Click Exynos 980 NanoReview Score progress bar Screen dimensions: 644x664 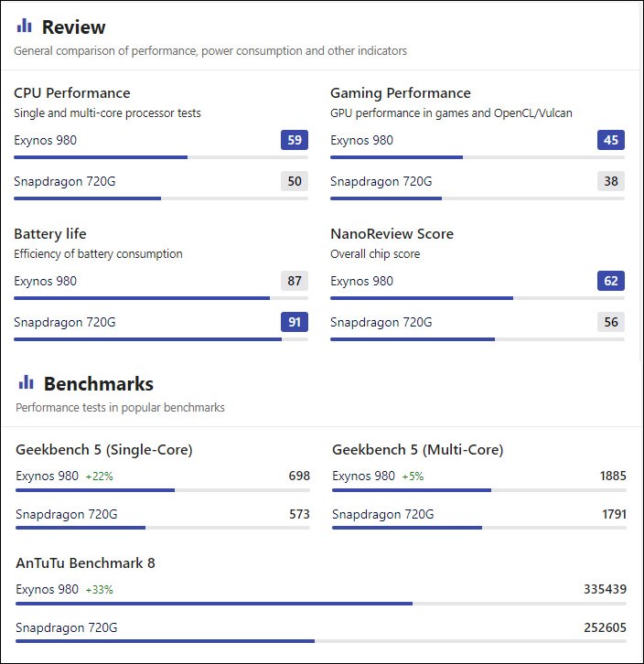pos(478,298)
